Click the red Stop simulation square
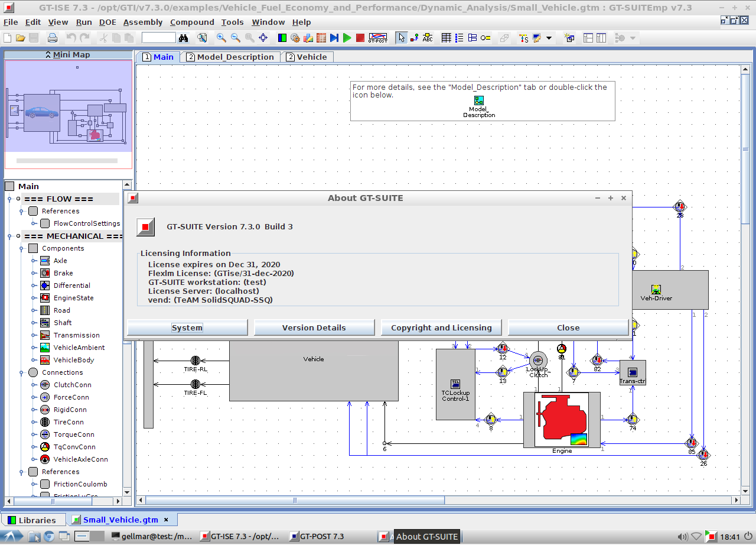This screenshot has width=756, height=545. [x=360, y=38]
